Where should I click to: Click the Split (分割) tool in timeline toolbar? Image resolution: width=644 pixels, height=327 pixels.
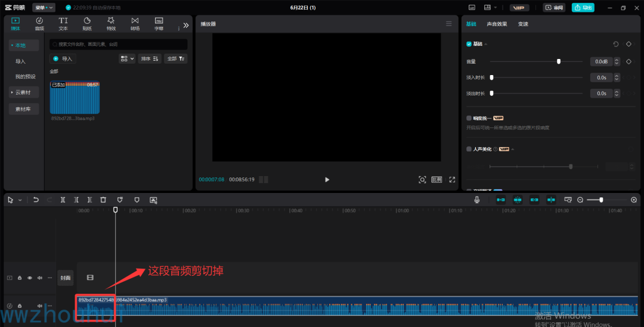click(63, 200)
